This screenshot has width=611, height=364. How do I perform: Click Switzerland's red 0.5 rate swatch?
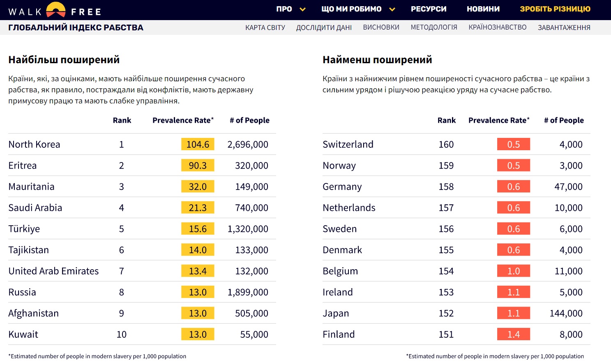click(513, 144)
